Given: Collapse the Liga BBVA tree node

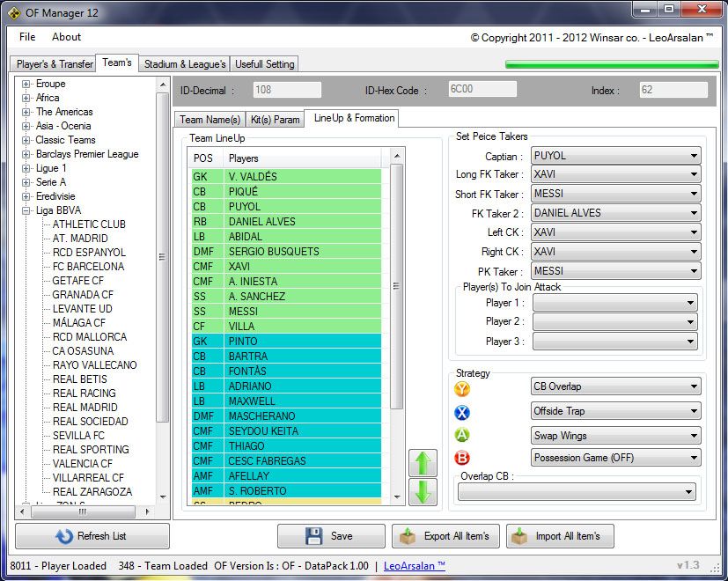Looking at the screenshot, I should pyautogui.click(x=26, y=210).
